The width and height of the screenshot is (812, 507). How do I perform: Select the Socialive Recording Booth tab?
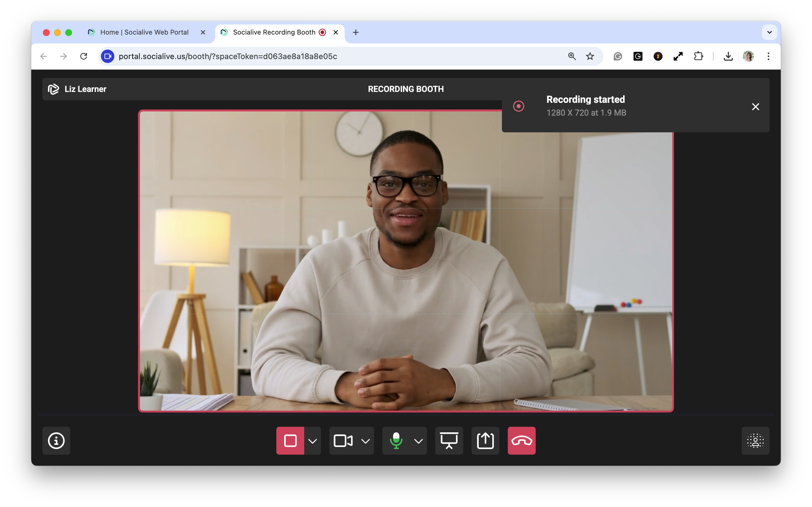click(274, 33)
